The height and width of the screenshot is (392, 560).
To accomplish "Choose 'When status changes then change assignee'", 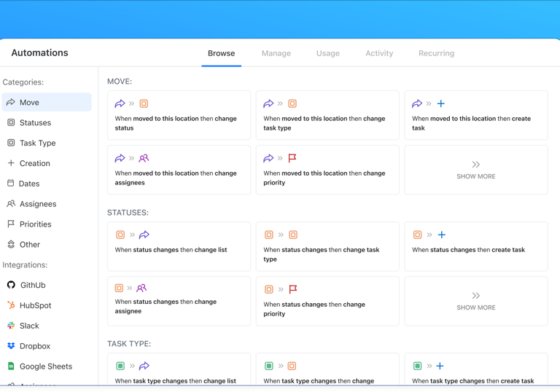I will (x=179, y=301).
